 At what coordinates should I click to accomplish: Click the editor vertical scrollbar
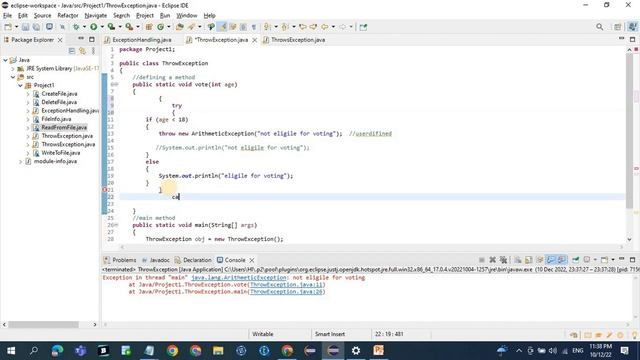[x=629, y=131]
